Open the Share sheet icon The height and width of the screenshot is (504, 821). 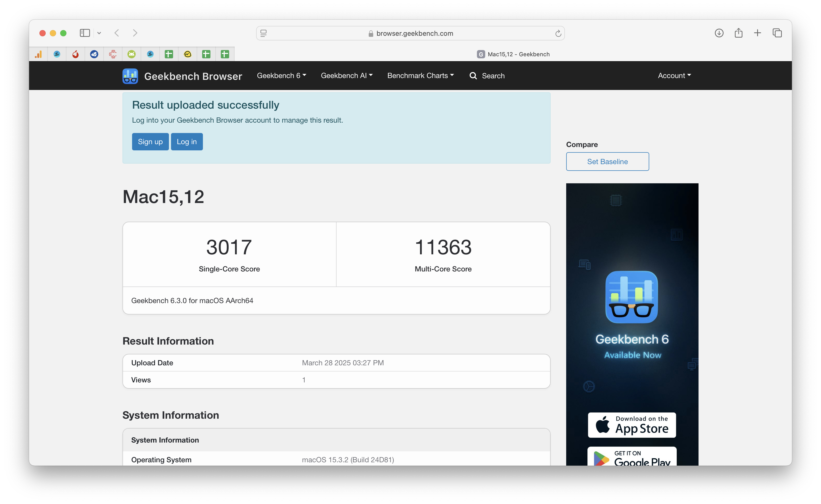[x=738, y=33]
